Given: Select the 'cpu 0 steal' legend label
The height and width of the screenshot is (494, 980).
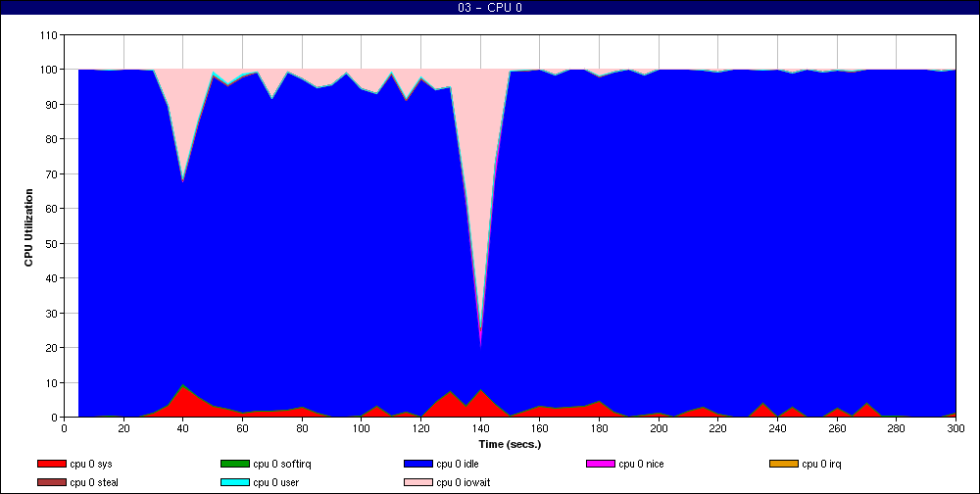Looking at the screenshot, I should click(x=94, y=483).
